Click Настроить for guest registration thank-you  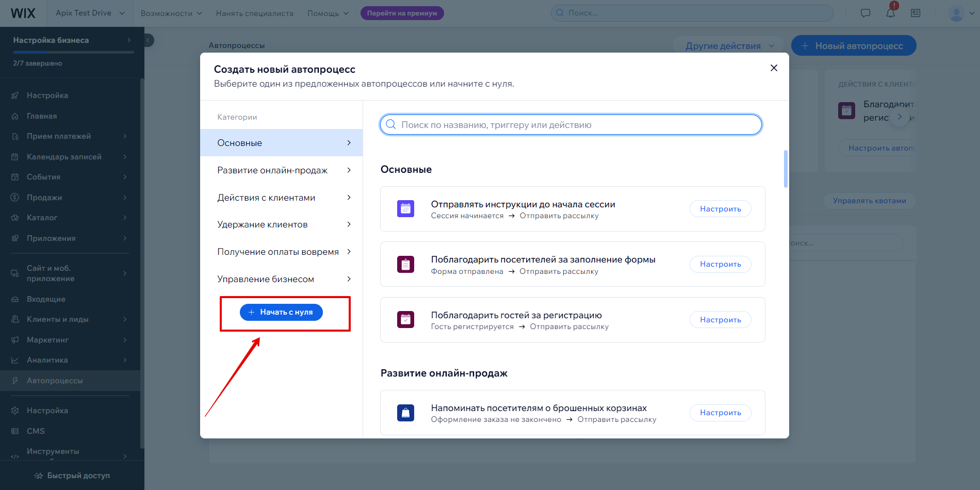721,320
